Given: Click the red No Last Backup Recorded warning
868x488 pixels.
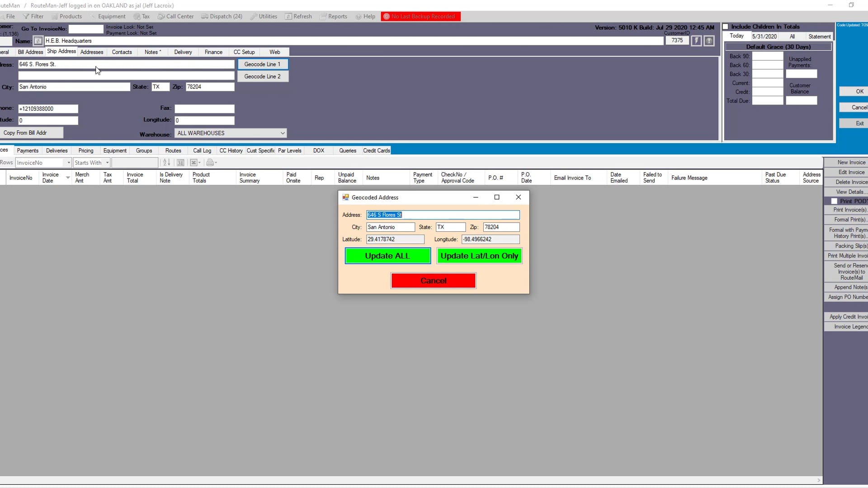Looking at the screenshot, I should click(x=420, y=16).
